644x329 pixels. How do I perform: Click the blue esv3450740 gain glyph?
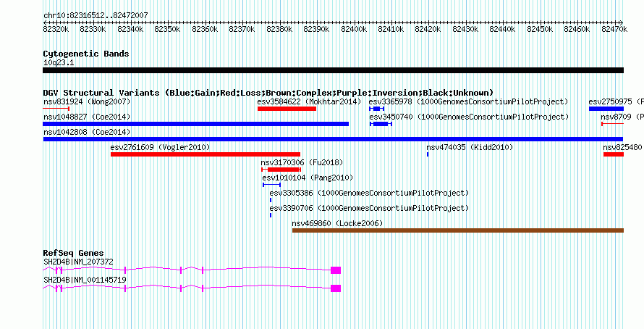[x=381, y=124]
